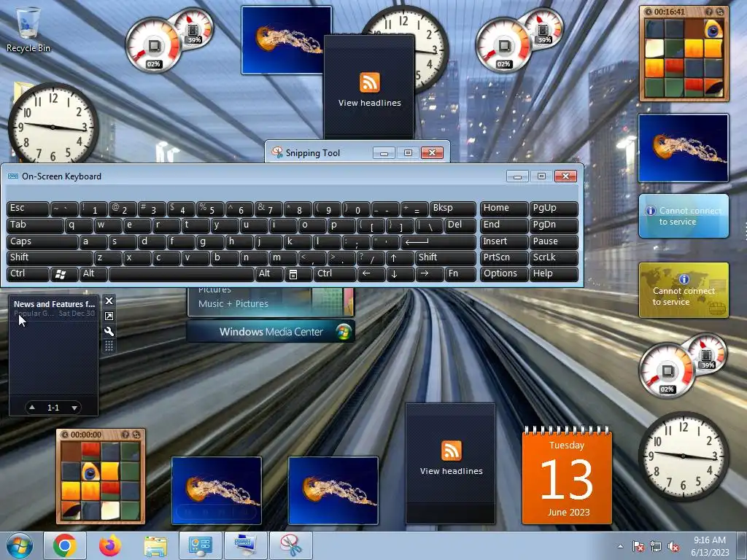Open Windows Explorer from the taskbar
747x560 pixels.
[x=155, y=545]
